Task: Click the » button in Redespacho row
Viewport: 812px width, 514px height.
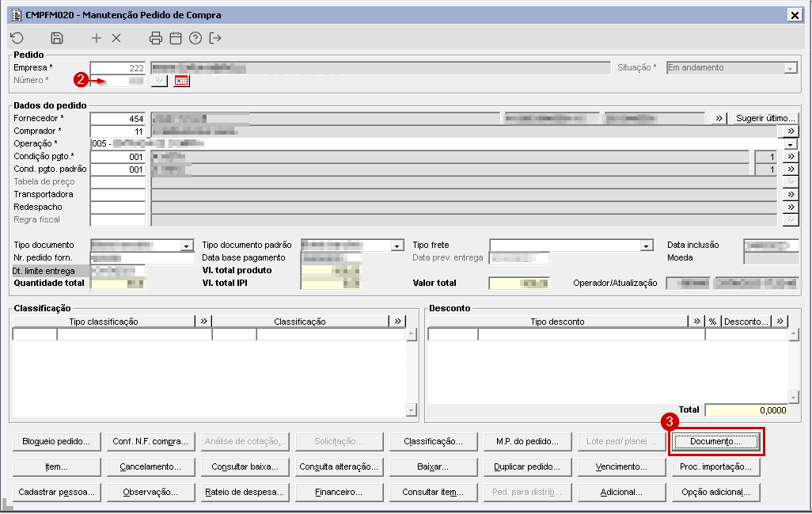Action: click(x=791, y=208)
